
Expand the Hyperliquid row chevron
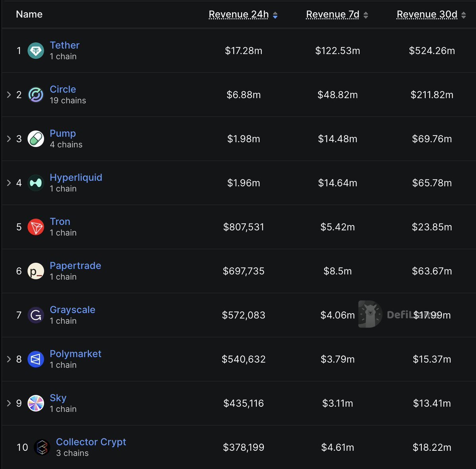pyautogui.click(x=9, y=183)
